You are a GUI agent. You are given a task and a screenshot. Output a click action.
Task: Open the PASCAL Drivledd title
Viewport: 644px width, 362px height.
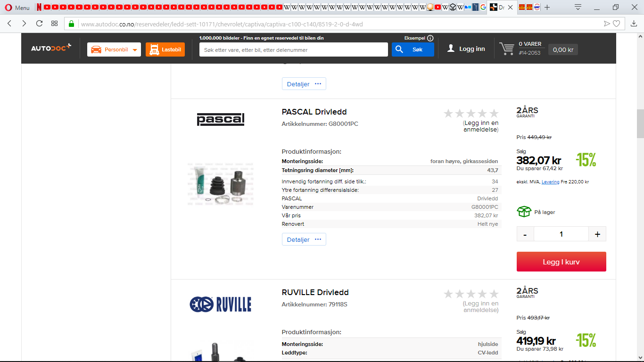click(x=314, y=112)
